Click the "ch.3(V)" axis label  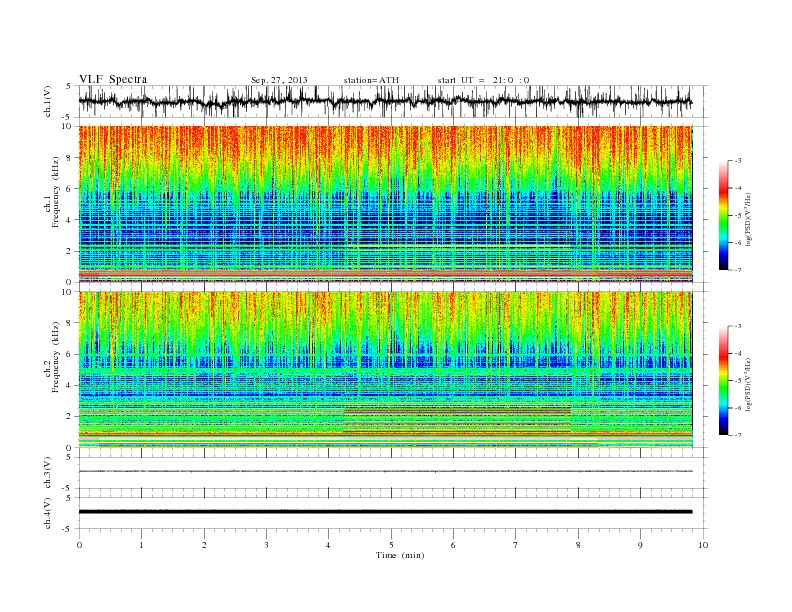[48, 473]
